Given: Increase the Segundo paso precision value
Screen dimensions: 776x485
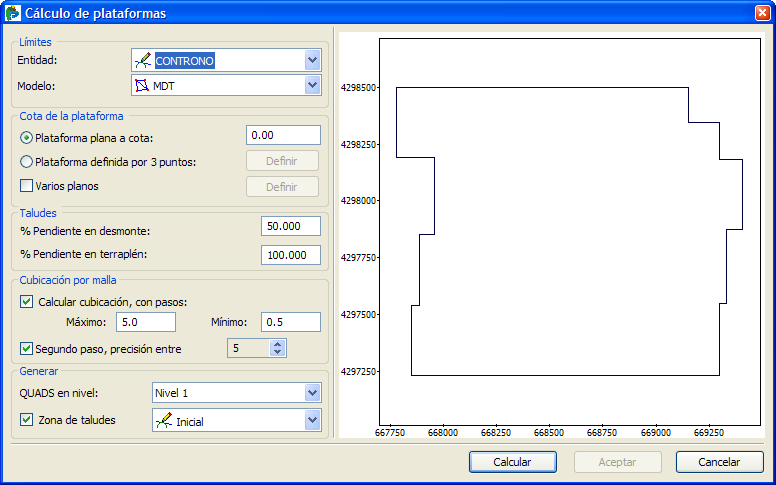Looking at the screenshot, I should click(x=278, y=343).
